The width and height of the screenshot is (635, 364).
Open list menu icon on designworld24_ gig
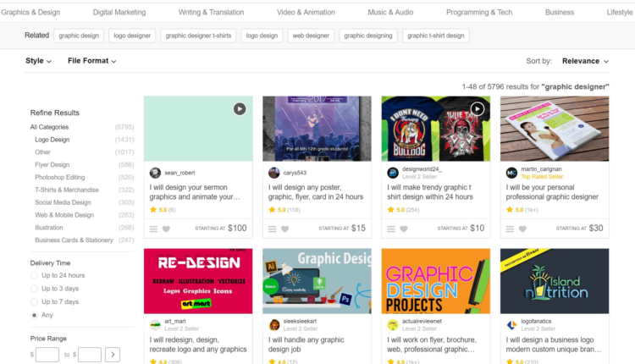coord(391,229)
